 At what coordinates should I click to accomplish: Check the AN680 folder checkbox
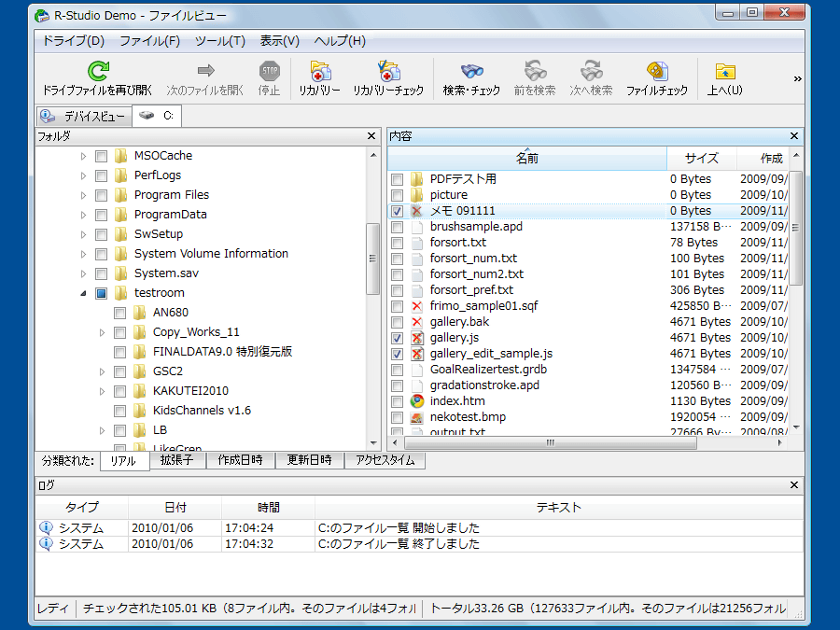[120, 313]
